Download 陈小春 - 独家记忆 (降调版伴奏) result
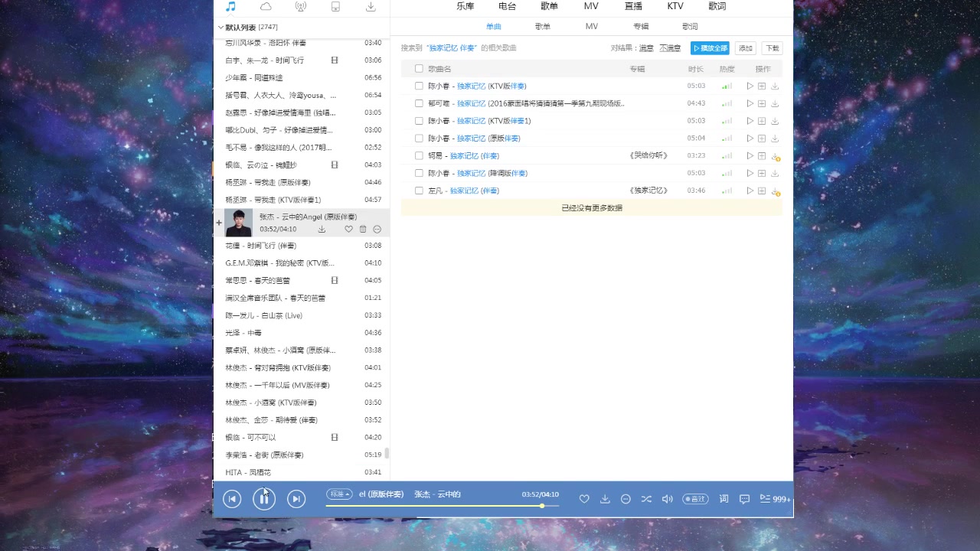The height and width of the screenshot is (551, 980). [775, 174]
